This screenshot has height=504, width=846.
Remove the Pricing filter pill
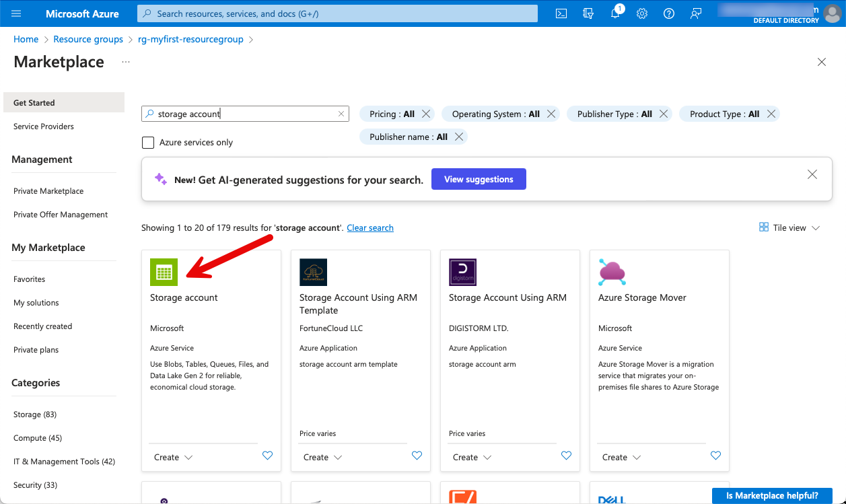(426, 114)
